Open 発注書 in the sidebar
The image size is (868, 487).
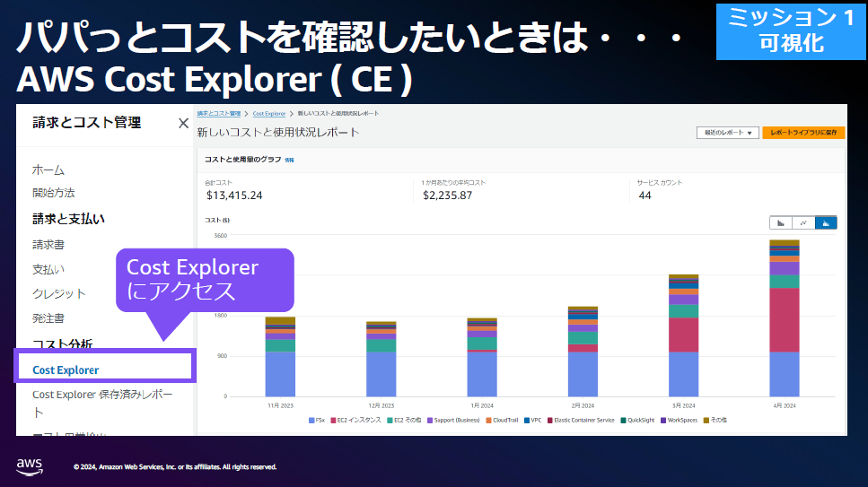(x=48, y=318)
